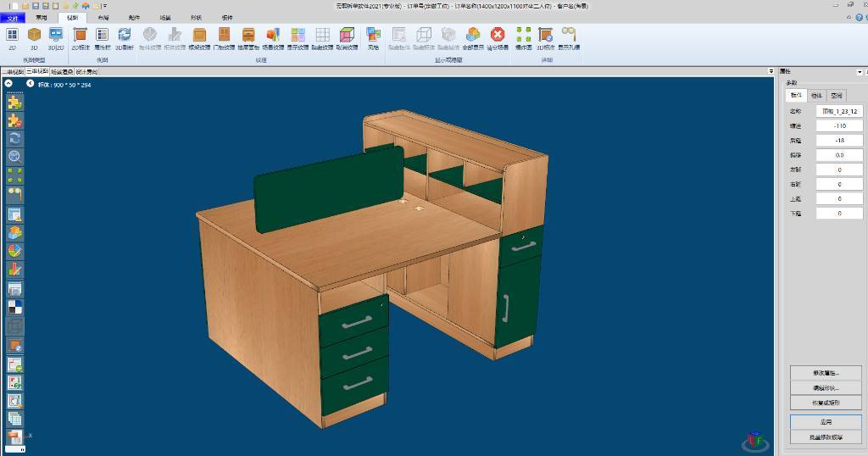Viewport: 868px width, 456px height.
Task: Click the red X clear scene icon
Action: coord(498,36)
